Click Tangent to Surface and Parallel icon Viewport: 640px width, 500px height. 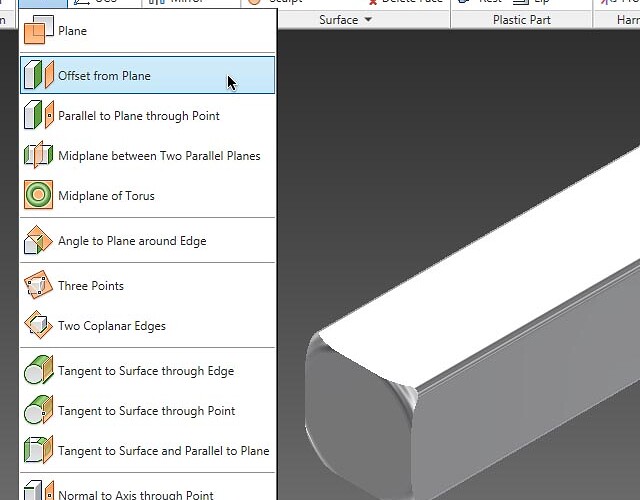click(39, 450)
